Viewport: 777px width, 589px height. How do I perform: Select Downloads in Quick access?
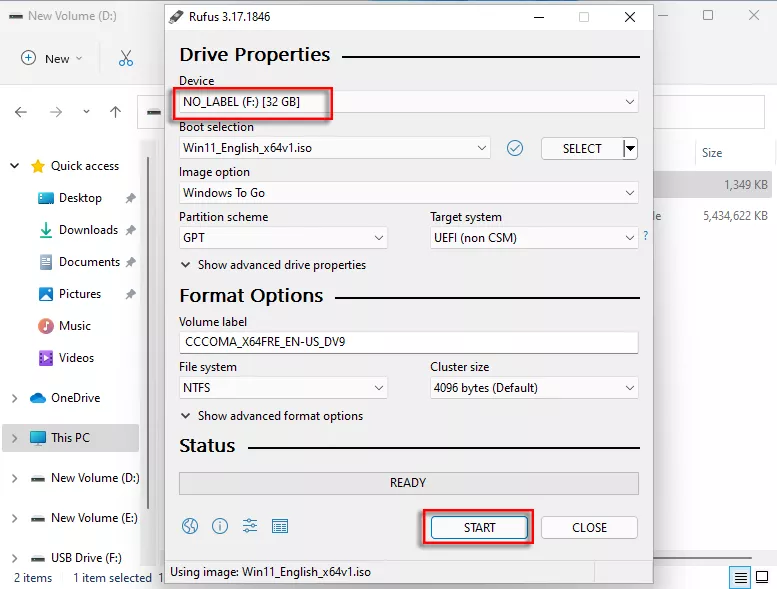[88, 230]
